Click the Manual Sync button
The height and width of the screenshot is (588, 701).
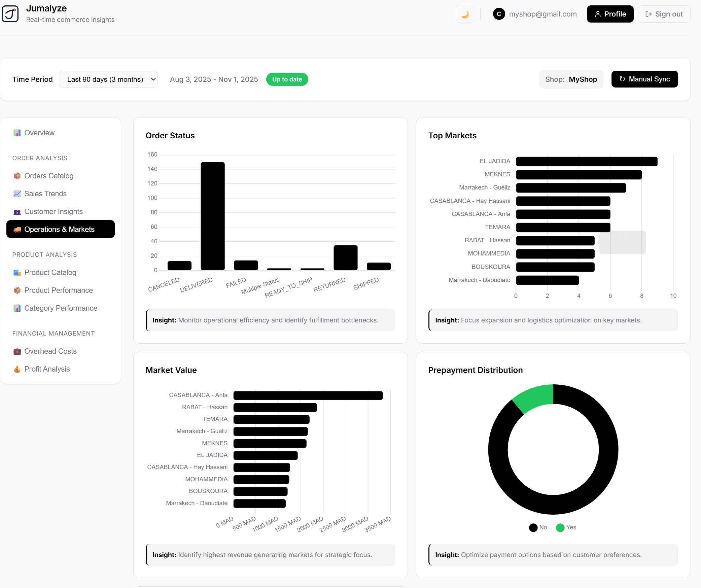tap(644, 79)
